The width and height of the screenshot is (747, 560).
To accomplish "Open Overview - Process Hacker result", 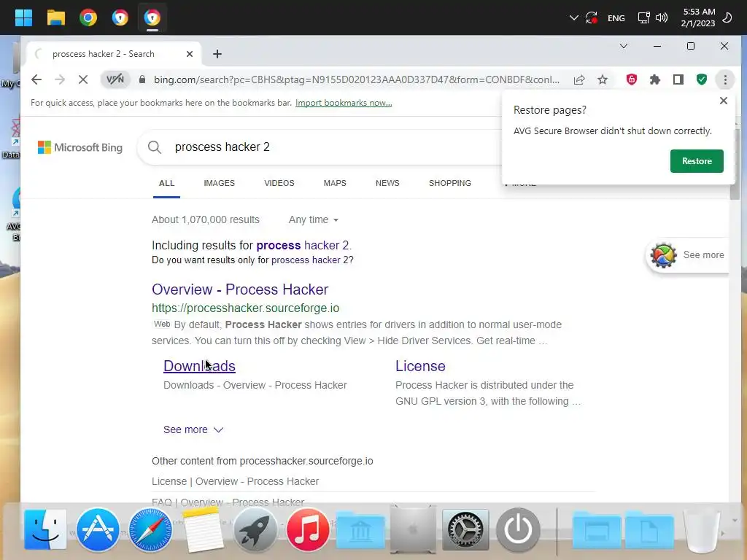I will point(240,289).
